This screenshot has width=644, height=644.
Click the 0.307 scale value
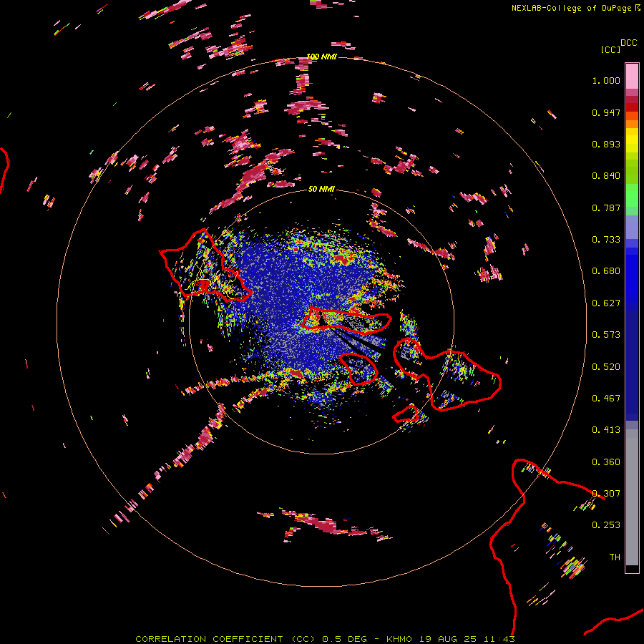tap(606, 494)
